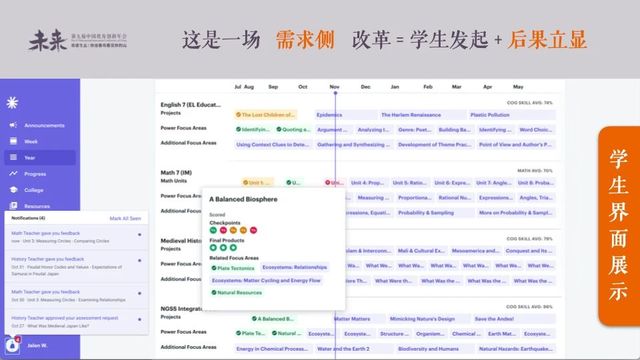The width and height of the screenshot is (640, 360).
Task: Click the Natural Resources focus area tag
Action: coord(236,293)
